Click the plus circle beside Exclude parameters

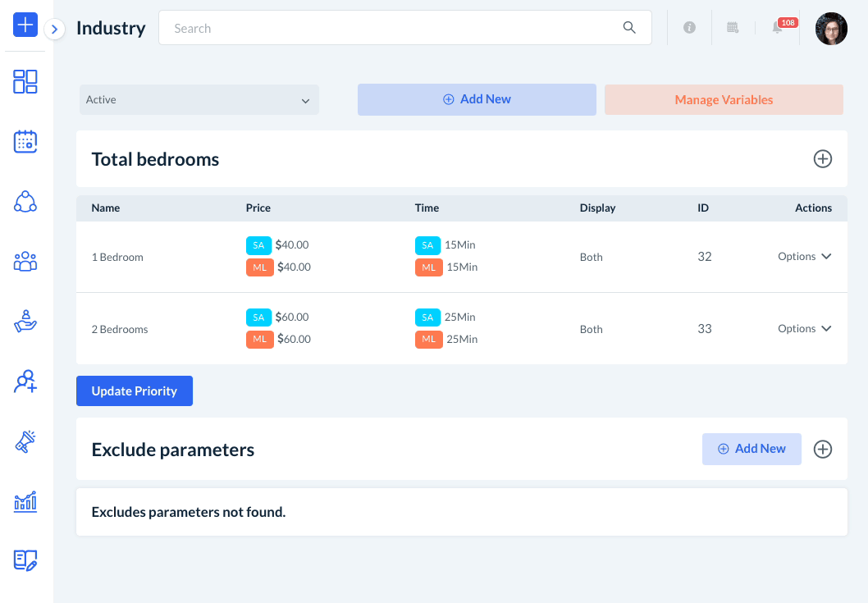(x=823, y=449)
